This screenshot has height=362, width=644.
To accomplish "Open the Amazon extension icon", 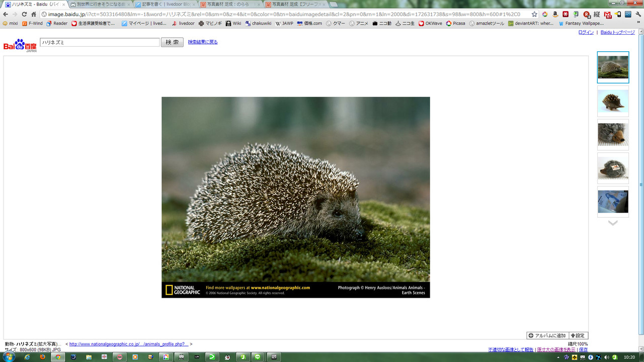I will click(555, 14).
